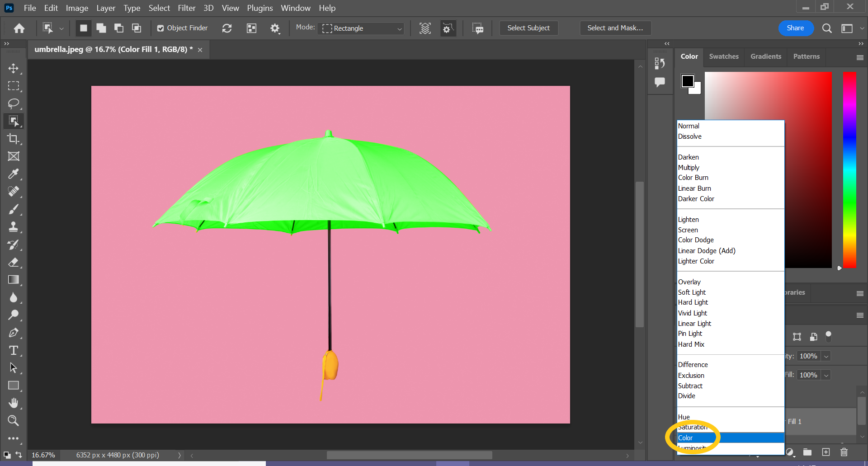868x466 pixels.
Task: Switch to the Gradients tab
Action: click(766, 56)
